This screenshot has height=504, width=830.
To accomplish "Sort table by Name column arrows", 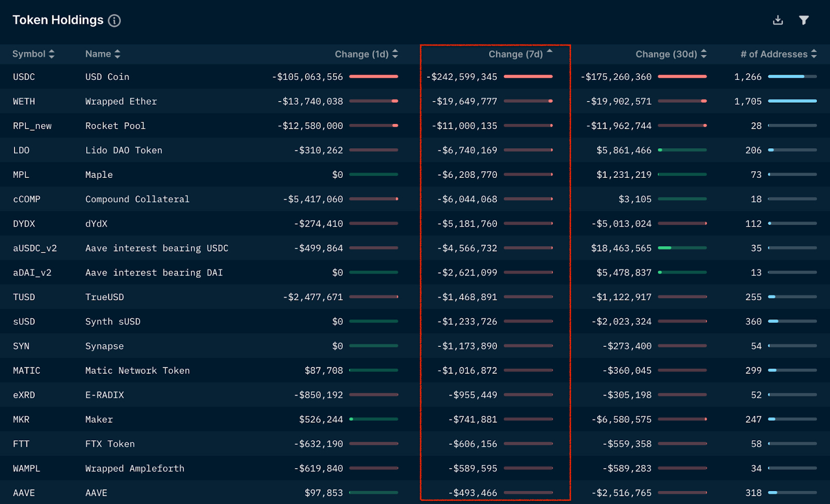I will [117, 54].
